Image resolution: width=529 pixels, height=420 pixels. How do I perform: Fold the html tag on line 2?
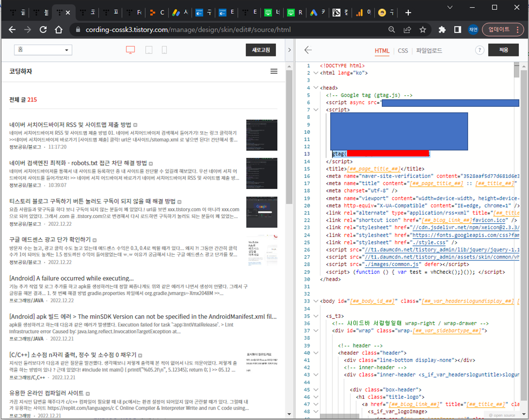coord(316,73)
